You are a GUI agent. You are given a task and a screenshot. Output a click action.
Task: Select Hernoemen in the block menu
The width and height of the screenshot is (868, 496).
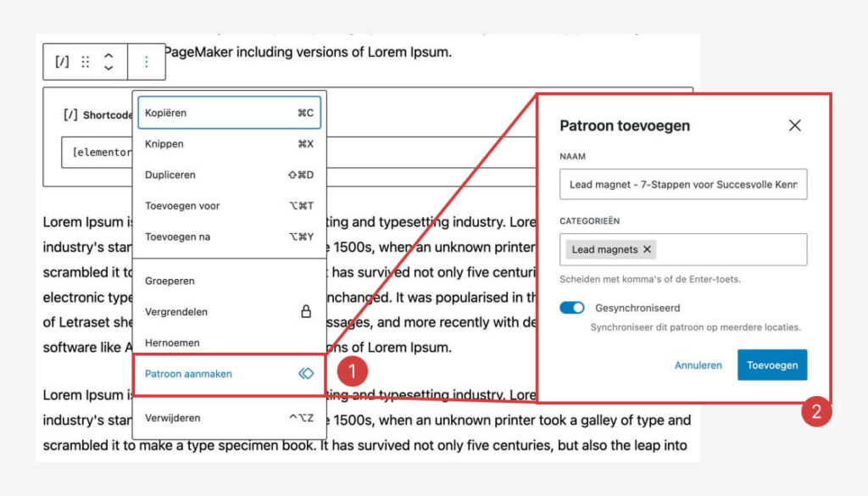(229, 343)
